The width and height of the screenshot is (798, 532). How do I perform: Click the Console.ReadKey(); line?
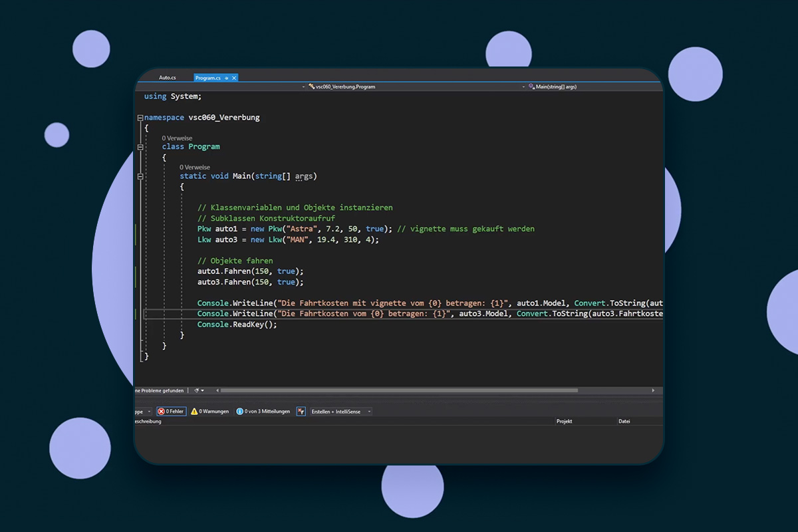237,325
